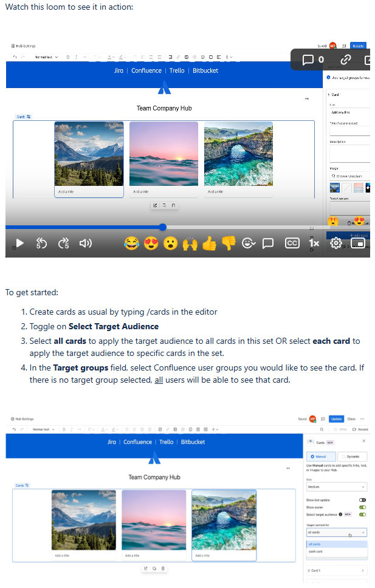The image size is (375, 588).
Task: Click Undo arrow in the lower editor toolbar
Action: (14, 429)
